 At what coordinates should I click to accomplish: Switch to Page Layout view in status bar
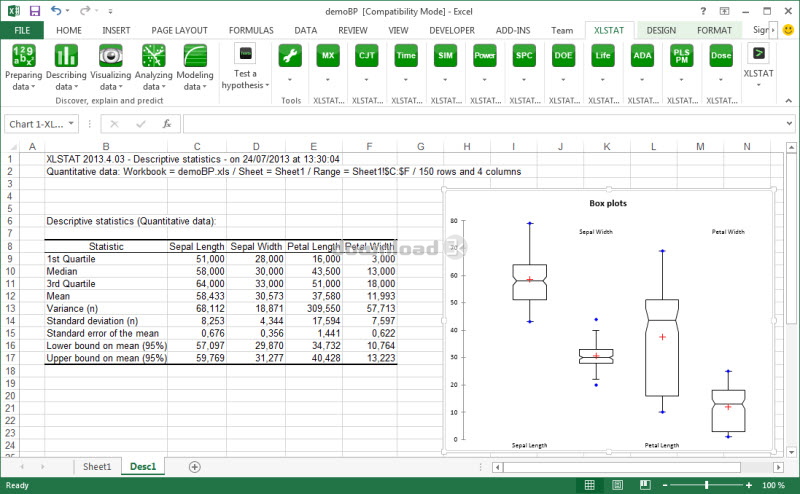pyautogui.click(x=617, y=485)
